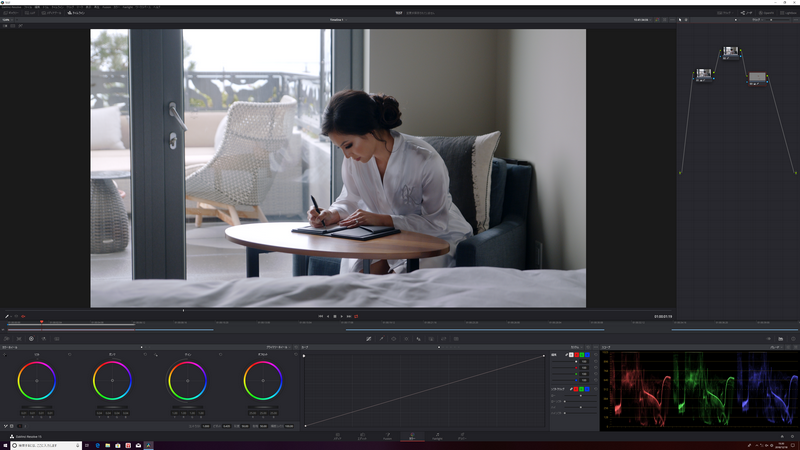Open the RGB Mixer palette
Screen dimensions: 800x450
(44, 339)
